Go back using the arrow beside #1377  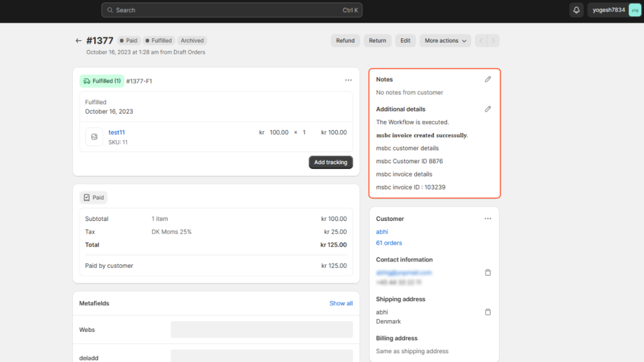[x=78, y=41]
